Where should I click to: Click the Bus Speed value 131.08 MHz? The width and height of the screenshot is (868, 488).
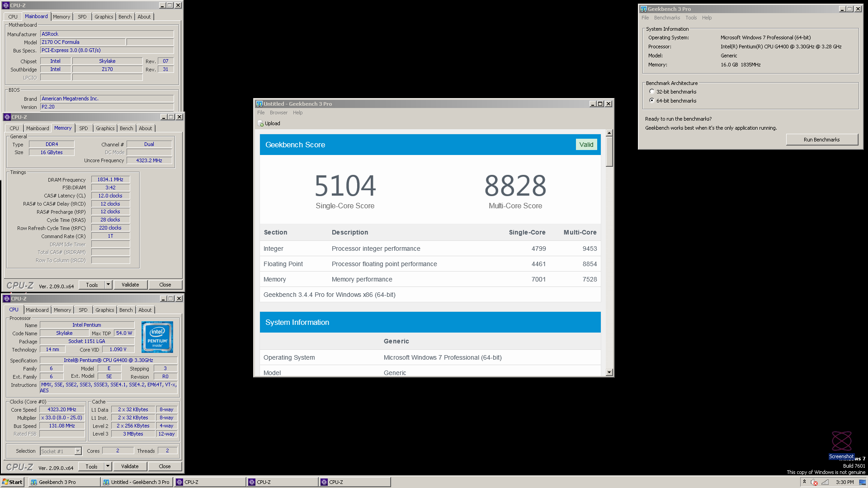[62, 426]
